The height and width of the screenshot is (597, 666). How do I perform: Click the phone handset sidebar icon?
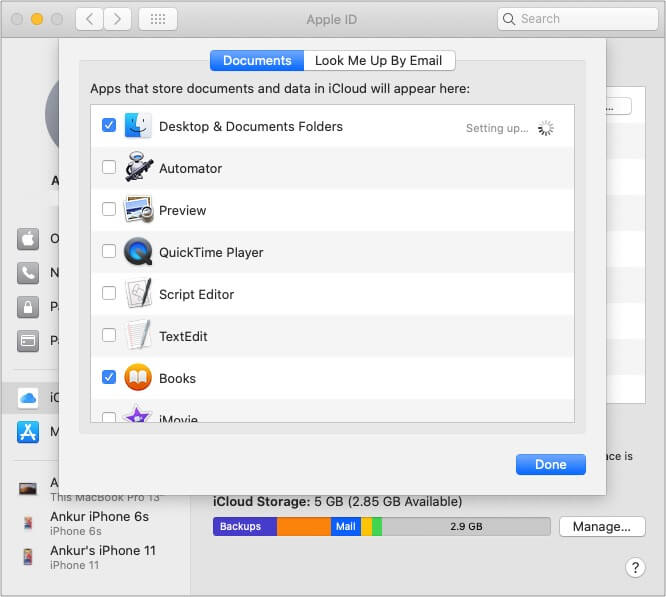[28, 273]
